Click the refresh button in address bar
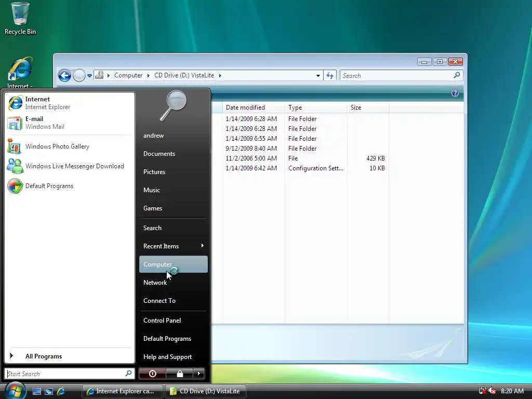This screenshot has width=532, height=399. 330,75
